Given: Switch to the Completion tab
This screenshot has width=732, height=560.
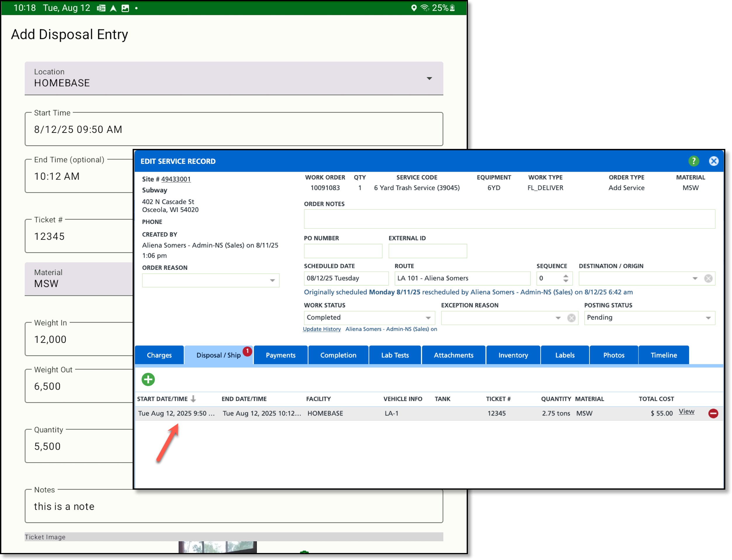Looking at the screenshot, I should (x=338, y=355).
